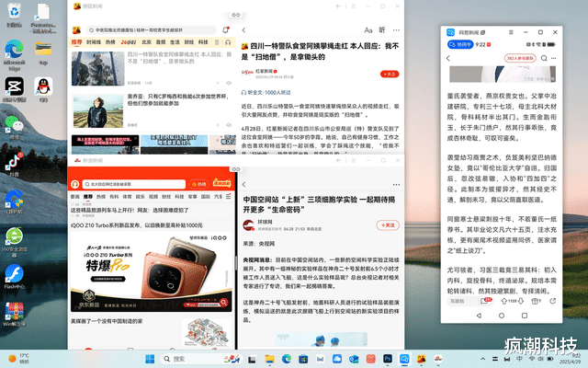Screen dimensions: 588x368
Task: Select 军事 tab in Sina News
Action: pyautogui.click(x=192, y=196)
